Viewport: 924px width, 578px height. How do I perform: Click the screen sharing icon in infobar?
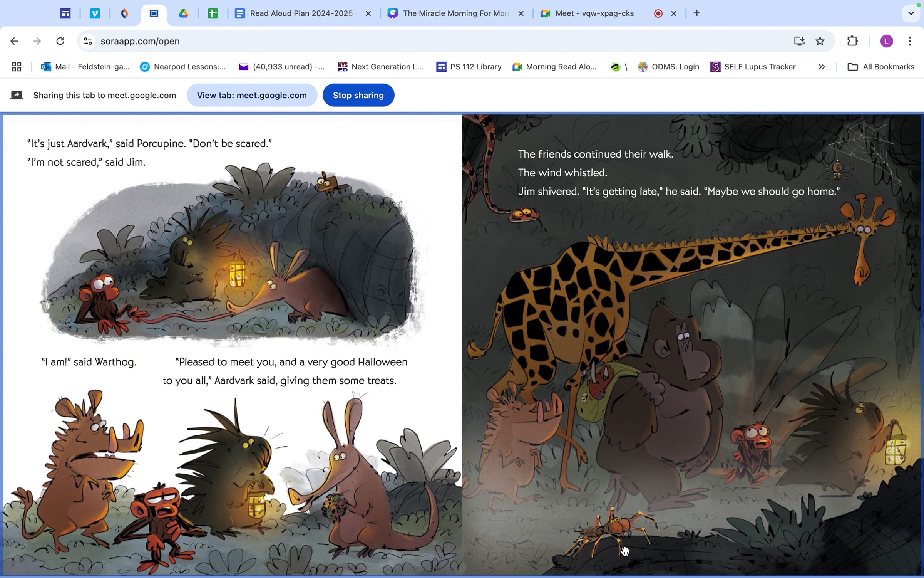point(17,95)
